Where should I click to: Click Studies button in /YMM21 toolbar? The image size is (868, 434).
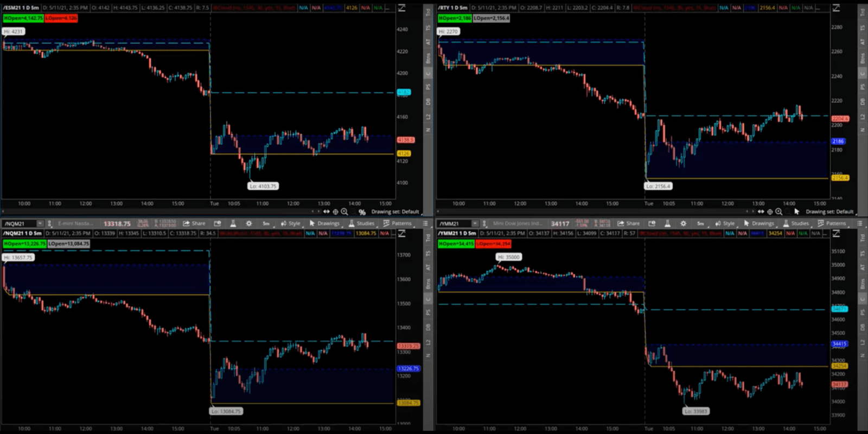(x=796, y=224)
